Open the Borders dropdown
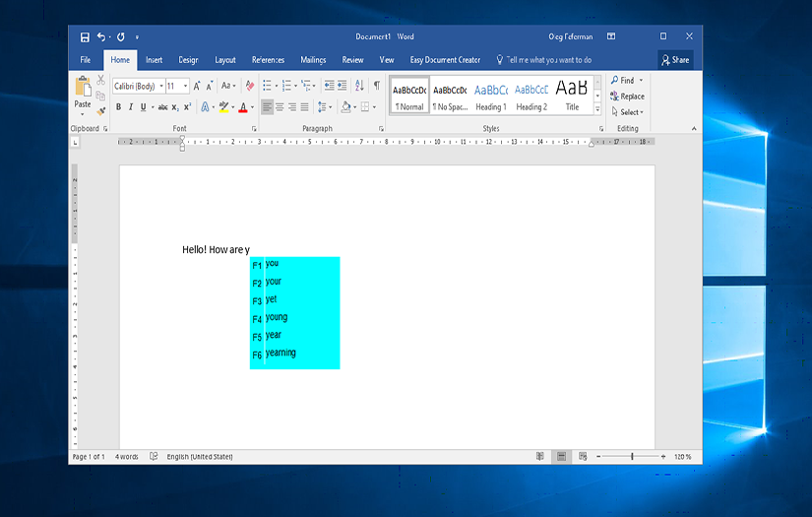 [374, 107]
